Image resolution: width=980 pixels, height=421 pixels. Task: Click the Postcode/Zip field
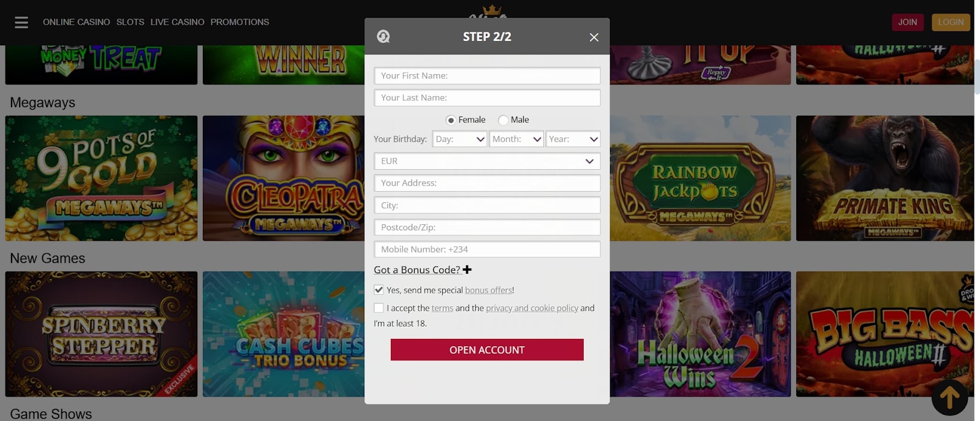click(487, 227)
